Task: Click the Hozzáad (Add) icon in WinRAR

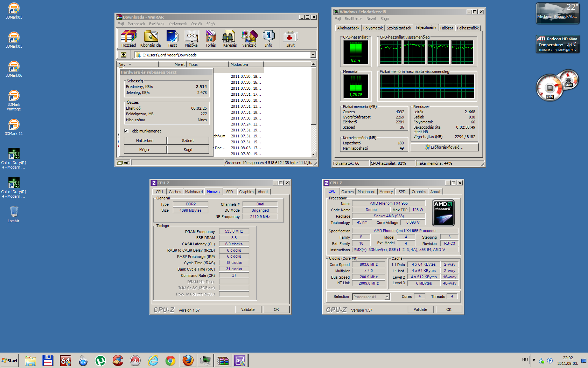Action: [x=128, y=39]
